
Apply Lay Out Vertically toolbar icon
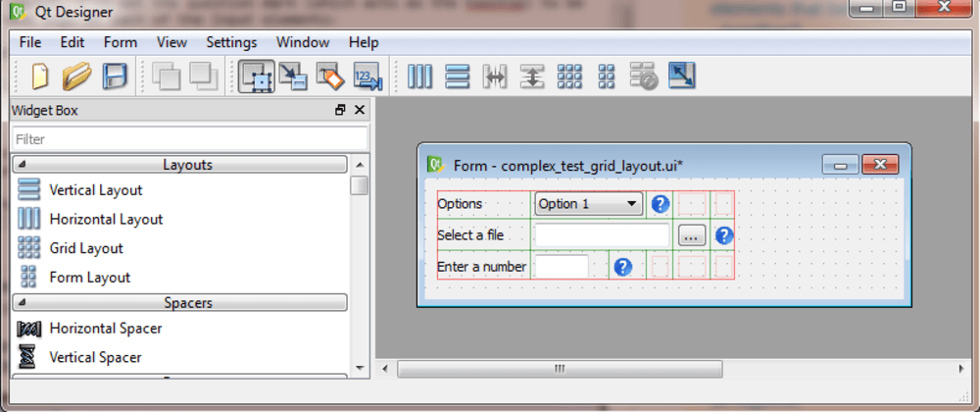(x=458, y=77)
